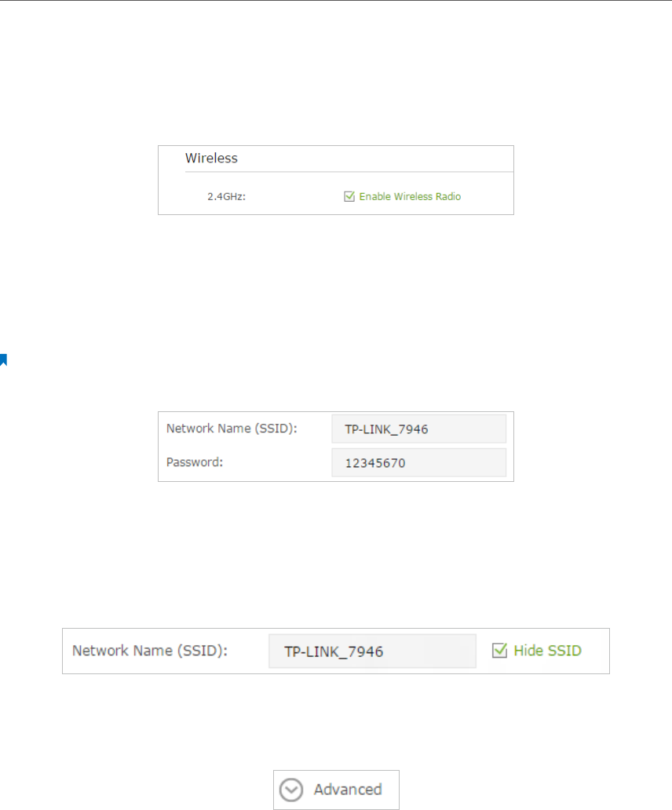This screenshot has height=810, width=672.
Task: Click the circled chevron icon beside Advanced
Action: point(290,790)
